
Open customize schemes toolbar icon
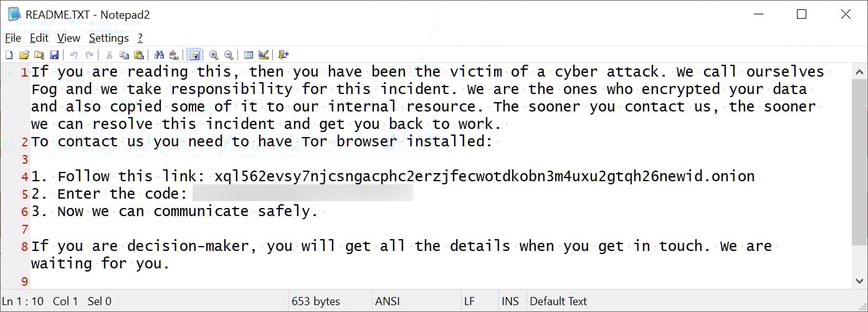tap(264, 55)
